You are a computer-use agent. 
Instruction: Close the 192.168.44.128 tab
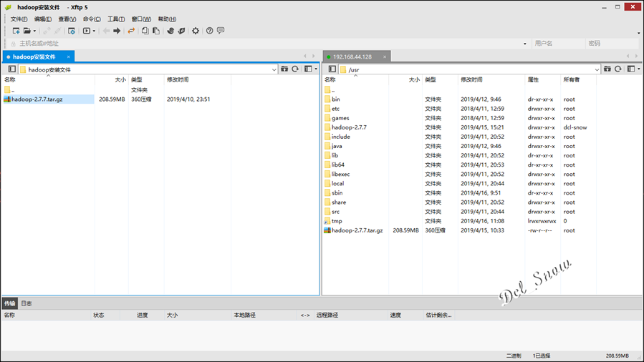point(385,57)
